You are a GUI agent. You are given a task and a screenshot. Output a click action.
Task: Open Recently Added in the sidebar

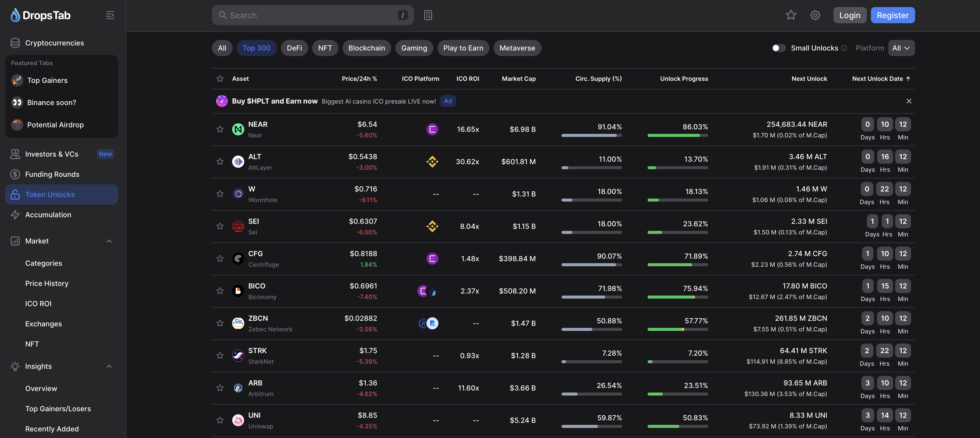(52, 429)
